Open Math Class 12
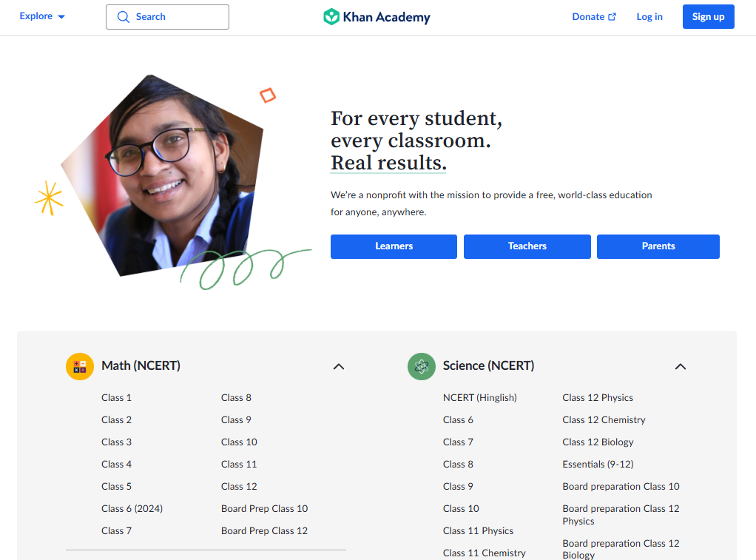756x560 pixels. pos(239,486)
